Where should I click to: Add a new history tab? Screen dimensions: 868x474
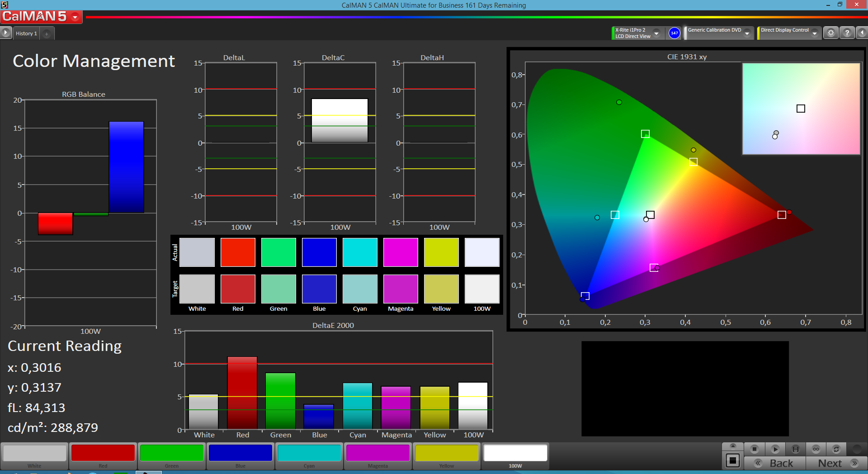[47, 33]
